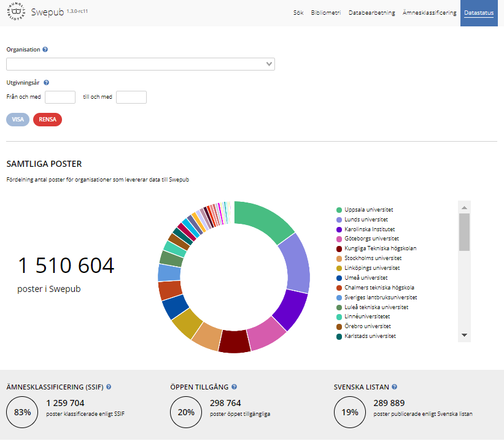The image size is (504, 441).
Task: Open the Organisation dropdown
Action: tap(141, 64)
